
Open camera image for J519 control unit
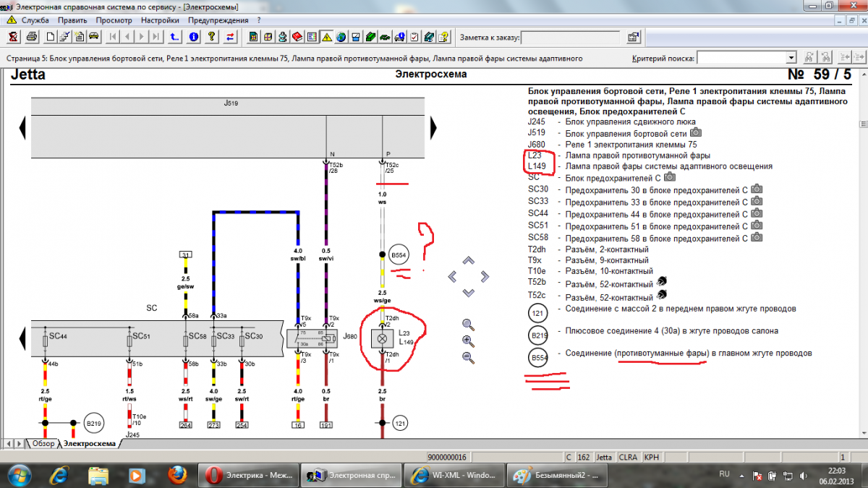696,133
